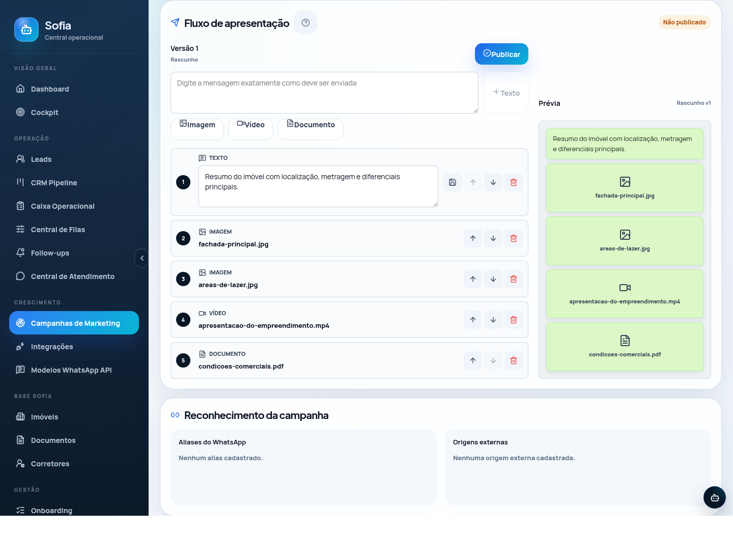Open Documentos in sidebar
Viewport: 733px width, 560px height.
click(74, 440)
